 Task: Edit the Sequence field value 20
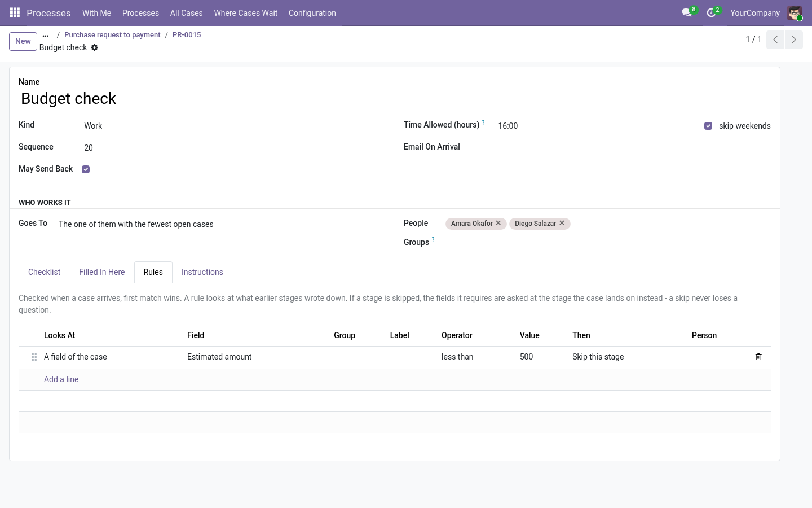point(235,148)
